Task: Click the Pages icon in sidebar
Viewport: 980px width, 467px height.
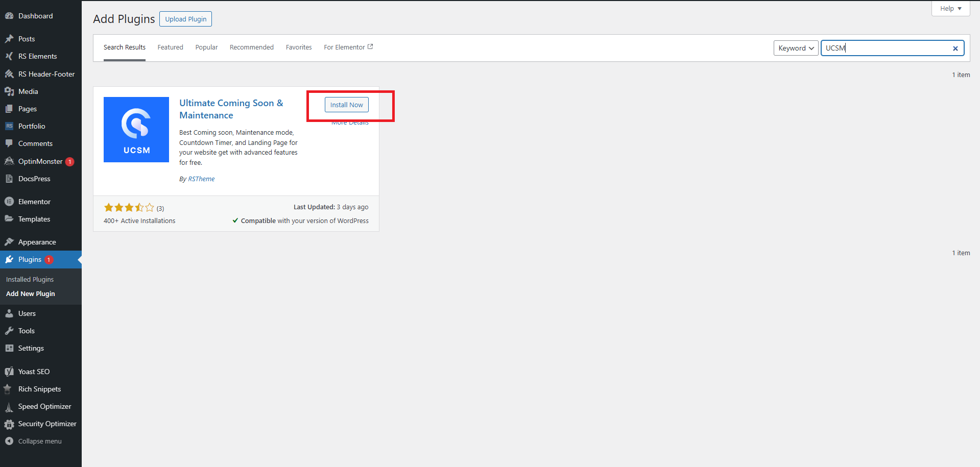Action: click(x=9, y=109)
